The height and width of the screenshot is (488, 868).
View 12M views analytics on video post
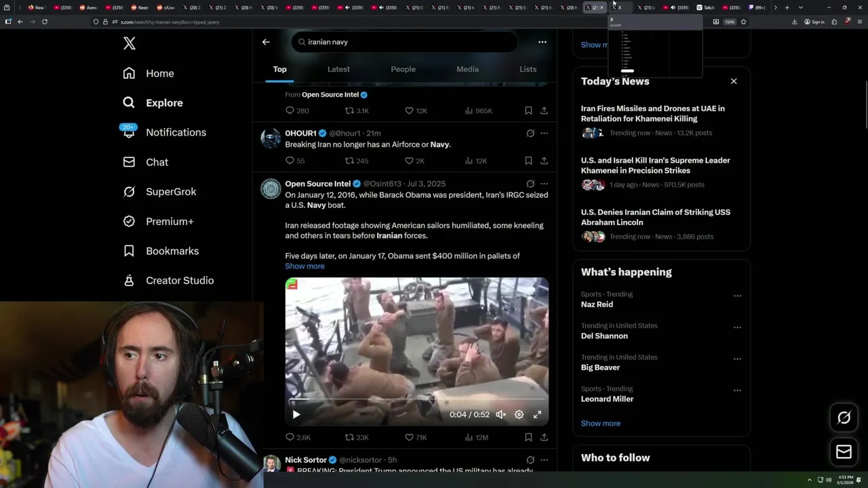[476, 437]
